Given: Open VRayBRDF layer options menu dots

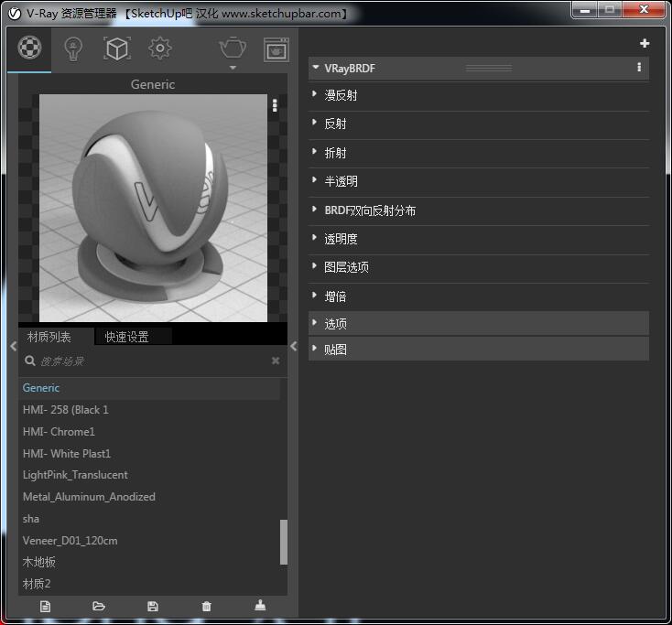Looking at the screenshot, I should click(639, 67).
